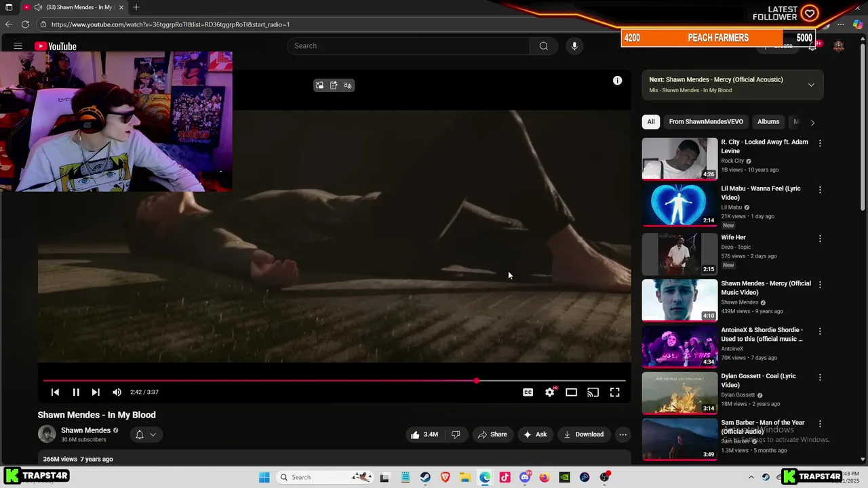Open TikTok from the taskbar

(x=505, y=477)
